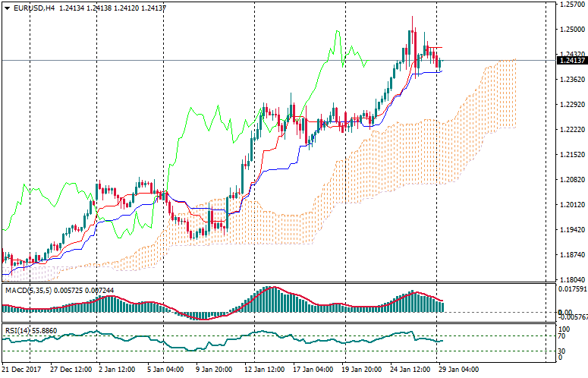Select the current price tag 1.24137
The height and width of the screenshot is (378, 588).
(x=572, y=61)
